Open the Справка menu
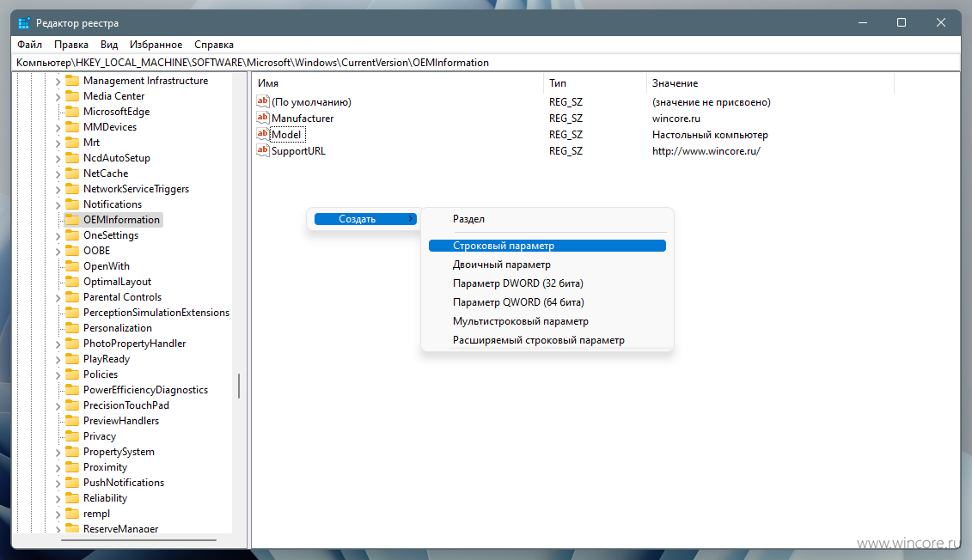Viewport: 972px width, 560px height. point(214,45)
